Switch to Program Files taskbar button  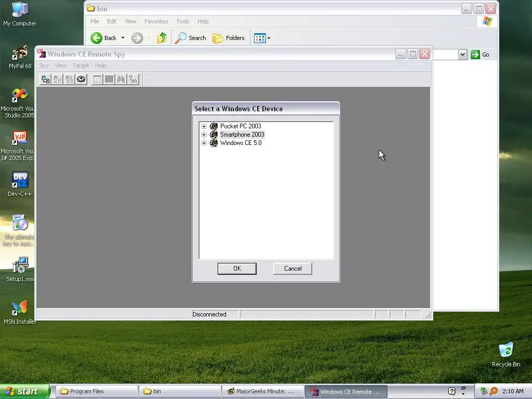(x=97, y=392)
